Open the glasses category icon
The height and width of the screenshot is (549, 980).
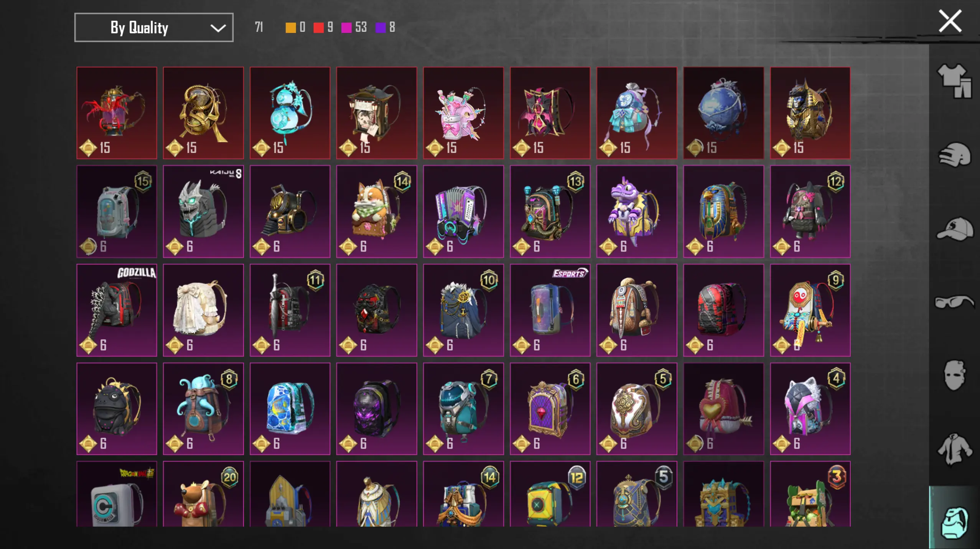[x=954, y=302]
